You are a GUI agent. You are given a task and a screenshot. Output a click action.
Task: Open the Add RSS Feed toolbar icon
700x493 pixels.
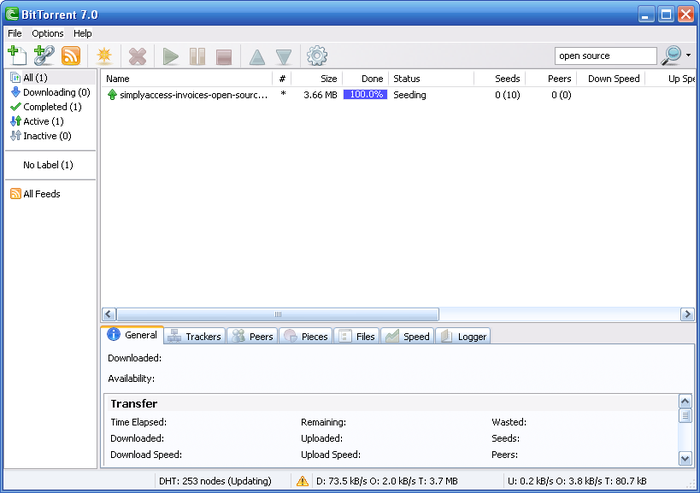(71, 56)
